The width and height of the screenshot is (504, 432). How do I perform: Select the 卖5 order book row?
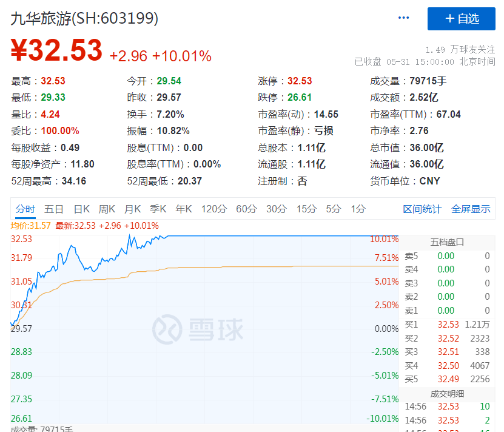447,256
